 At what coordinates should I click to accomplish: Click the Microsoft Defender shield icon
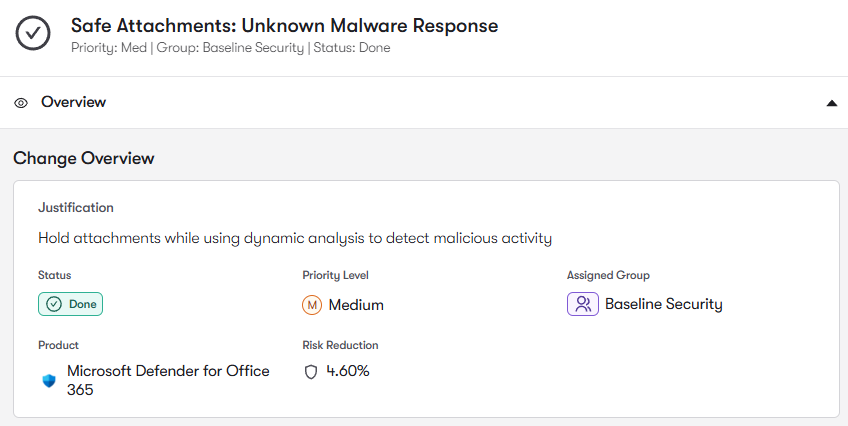point(49,381)
